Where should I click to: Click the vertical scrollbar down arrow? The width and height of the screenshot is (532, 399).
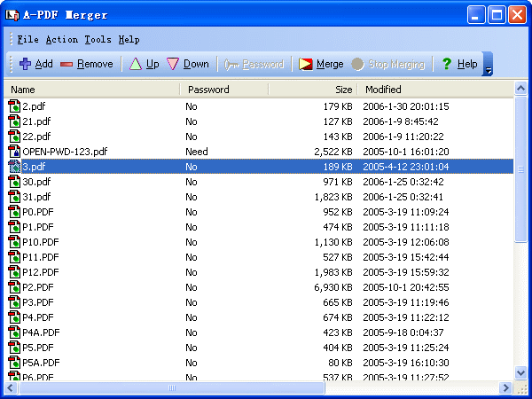520,373
